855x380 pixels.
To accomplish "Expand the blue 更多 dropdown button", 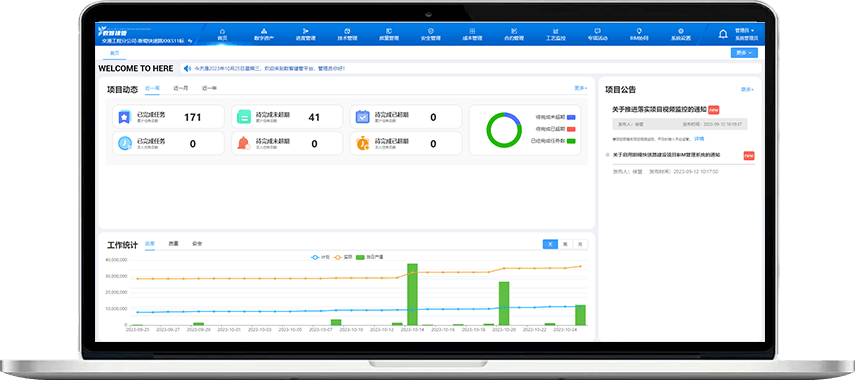I will click(x=744, y=53).
